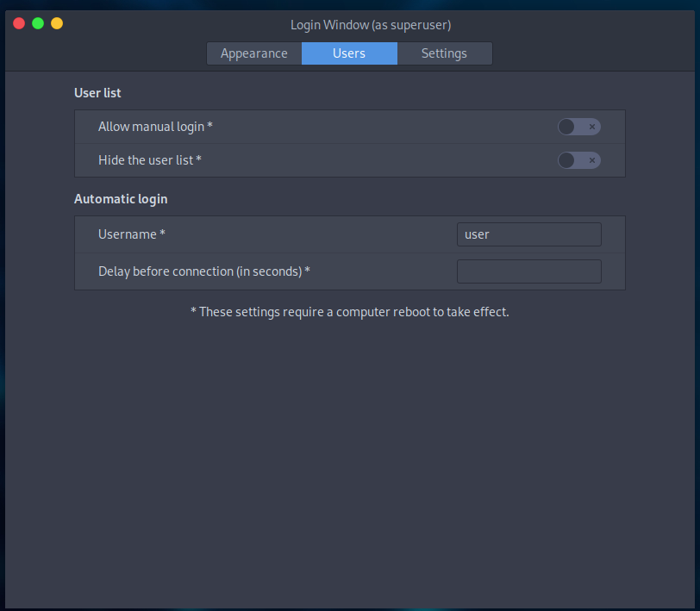This screenshot has height=611, width=700.
Task: Click the round knob of user list switch
Action: [x=566, y=160]
